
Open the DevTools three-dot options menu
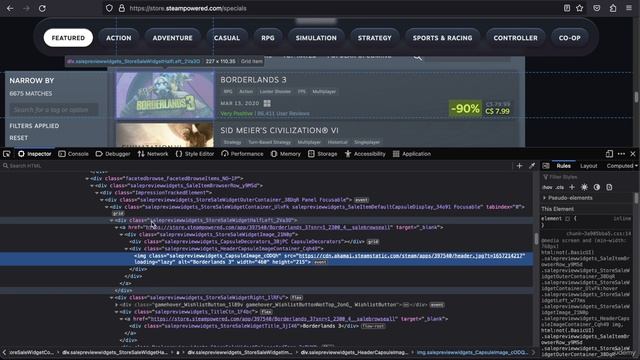point(621,154)
